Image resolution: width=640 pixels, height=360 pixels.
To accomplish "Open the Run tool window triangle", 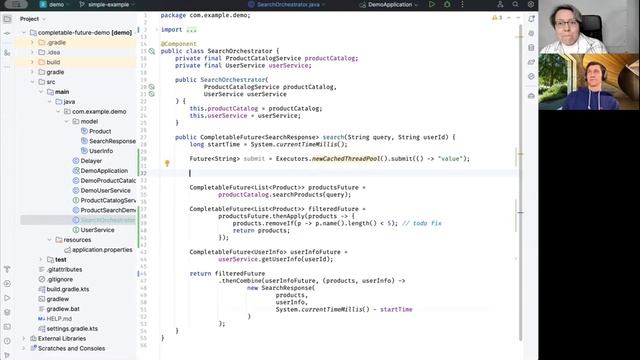I will click(7, 298).
